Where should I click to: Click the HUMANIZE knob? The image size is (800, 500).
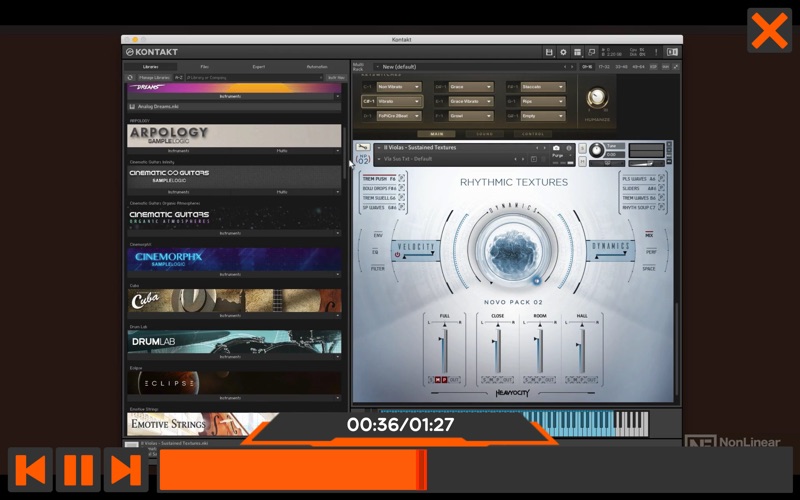point(597,97)
